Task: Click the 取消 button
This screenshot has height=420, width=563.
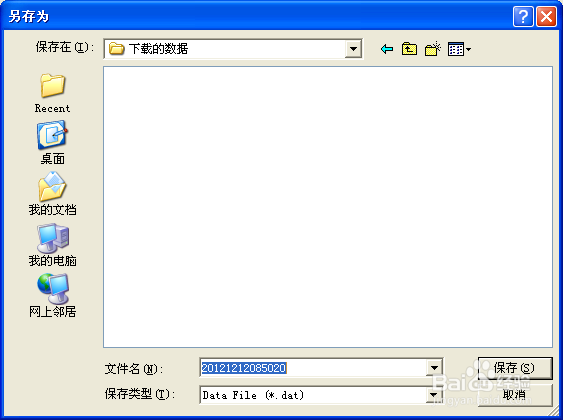Action: pos(515,395)
